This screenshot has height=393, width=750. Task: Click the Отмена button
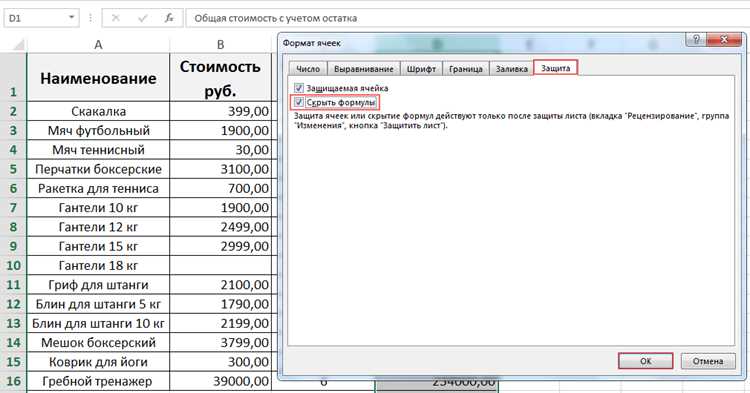708,361
